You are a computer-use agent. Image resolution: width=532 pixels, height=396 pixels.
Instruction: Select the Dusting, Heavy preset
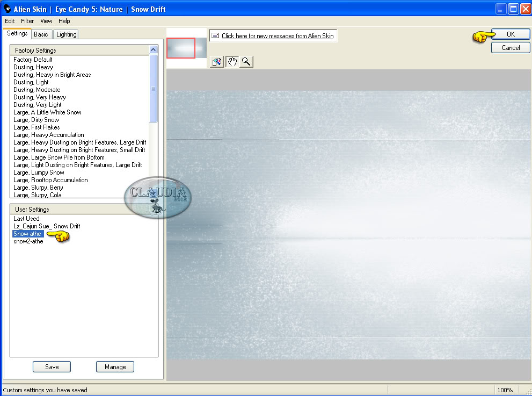pyautogui.click(x=33, y=67)
